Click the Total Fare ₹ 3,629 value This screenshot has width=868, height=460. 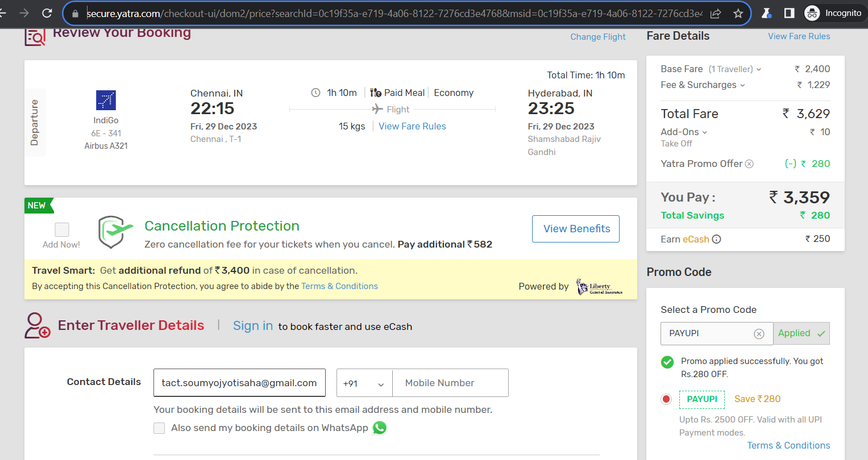click(806, 114)
